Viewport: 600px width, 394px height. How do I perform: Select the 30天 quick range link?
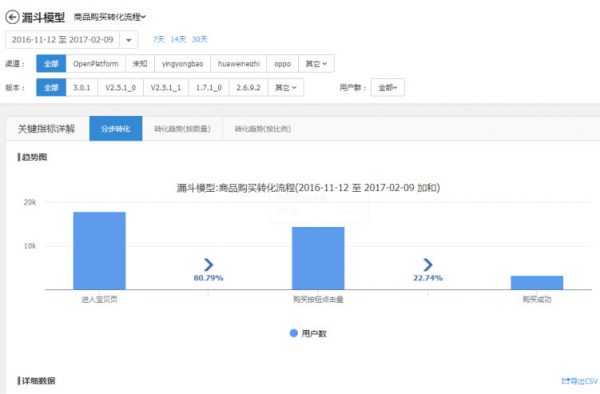(200, 39)
